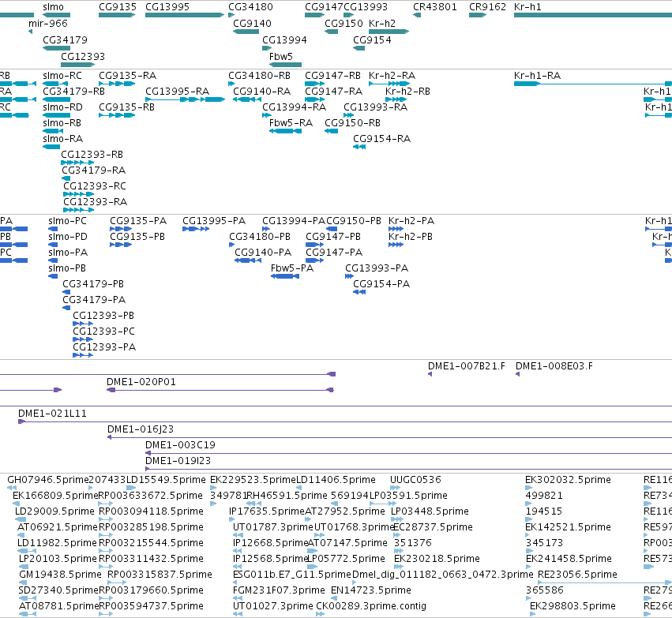The width and height of the screenshot is (672, 618).
Task: Click transcript CG13993-RA
Action: point(375,107)
